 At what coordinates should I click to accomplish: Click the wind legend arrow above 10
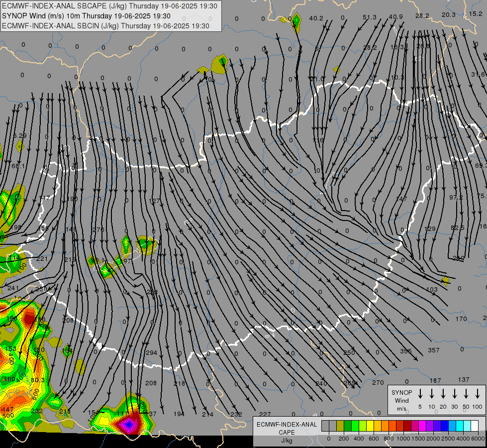(431, 394)
